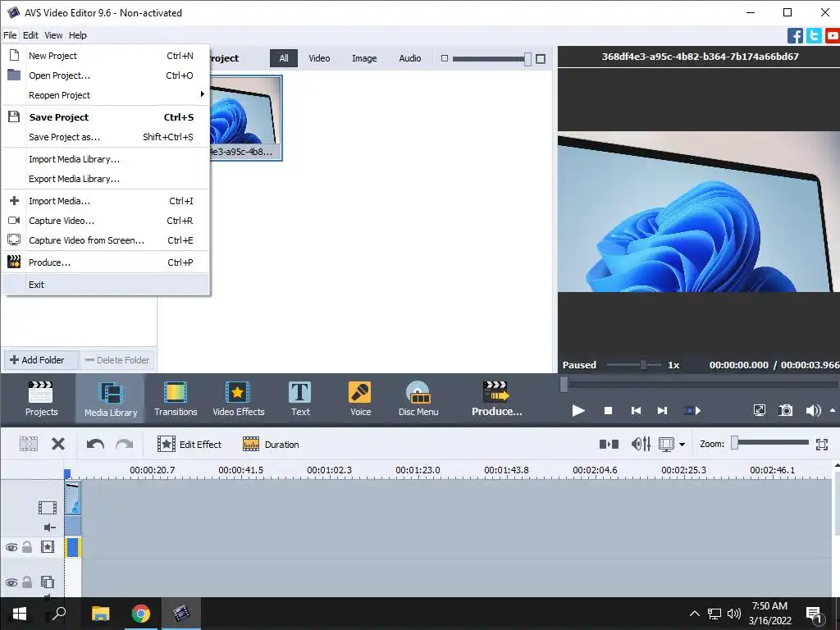Stop the preview playback

(x=608, y=411)
